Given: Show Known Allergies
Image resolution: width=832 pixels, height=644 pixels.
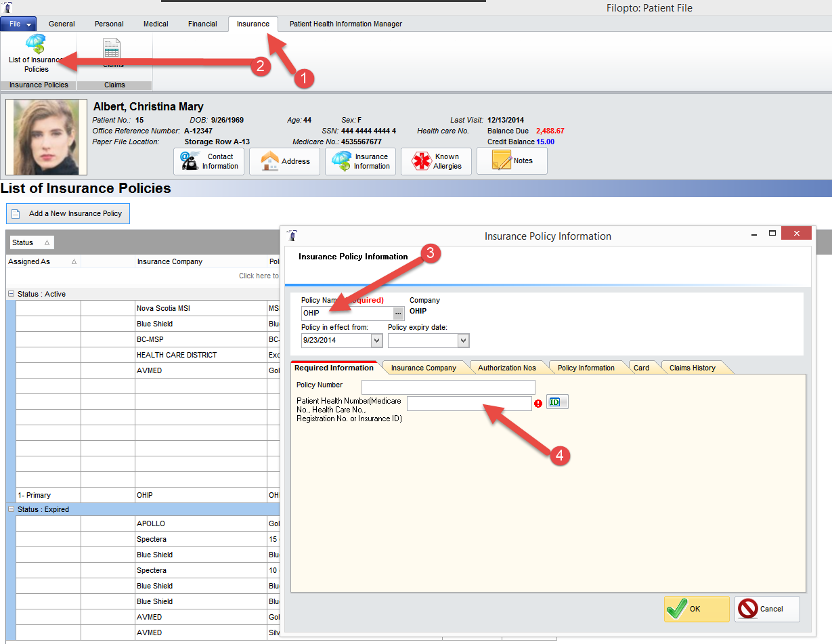Looking at the screenshot, I should pyautogui.click(x=436, y=161).
